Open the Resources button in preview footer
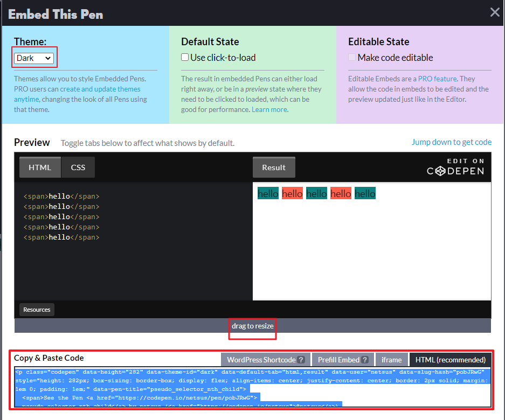The image size is (505, 420). [37, 310]
